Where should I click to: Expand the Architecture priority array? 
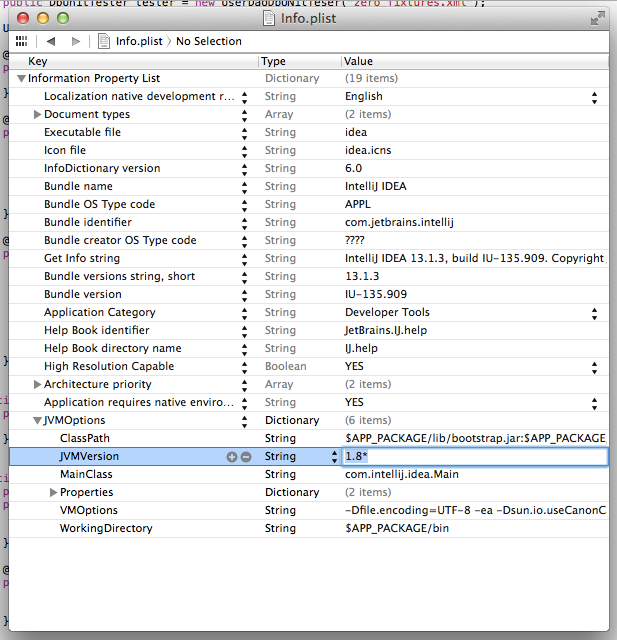point(37,384)
